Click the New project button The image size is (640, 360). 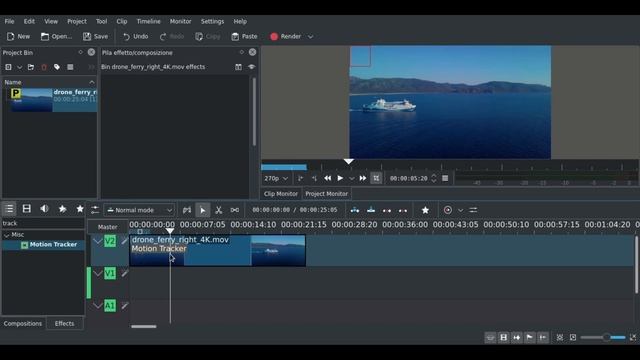coord(18,36)
